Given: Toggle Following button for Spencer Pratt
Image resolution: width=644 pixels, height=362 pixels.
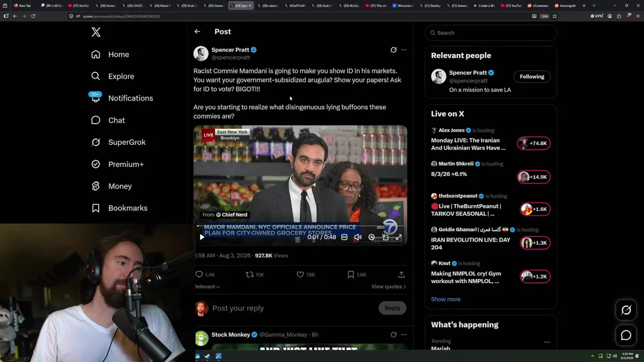Looking at the screenshot, I should (x=532, y=76).
